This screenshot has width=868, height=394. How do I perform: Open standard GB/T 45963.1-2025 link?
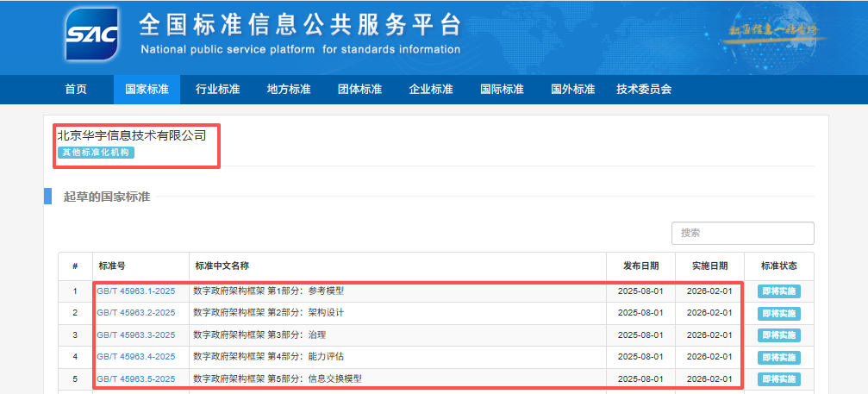point(135,291)
